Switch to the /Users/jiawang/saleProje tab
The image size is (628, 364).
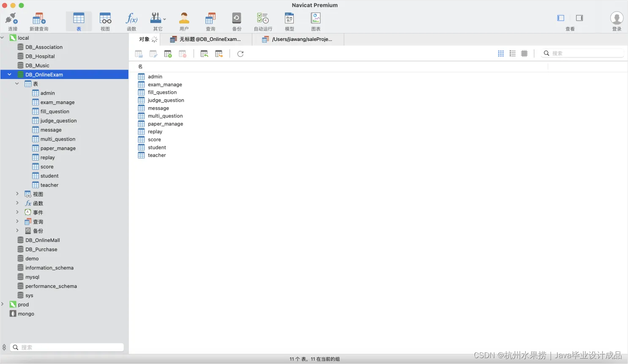point(298,39)
